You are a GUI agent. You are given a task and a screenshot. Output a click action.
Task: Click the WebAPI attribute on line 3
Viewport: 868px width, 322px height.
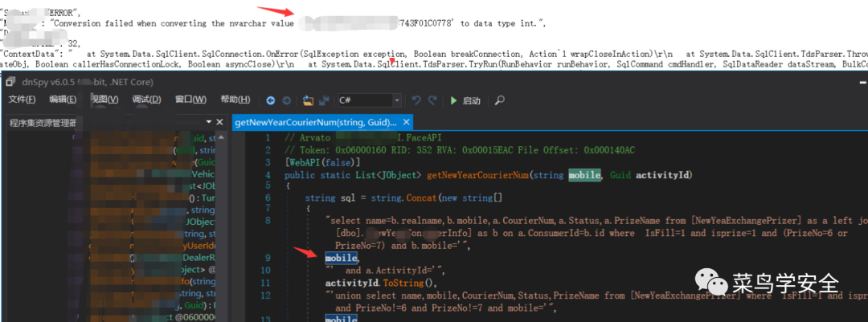coord(303,163)
